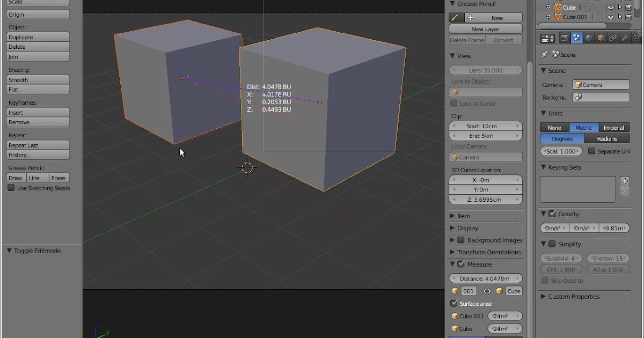
Task: Uncheck the Measure panel checkbox
Action: point(460,264)
